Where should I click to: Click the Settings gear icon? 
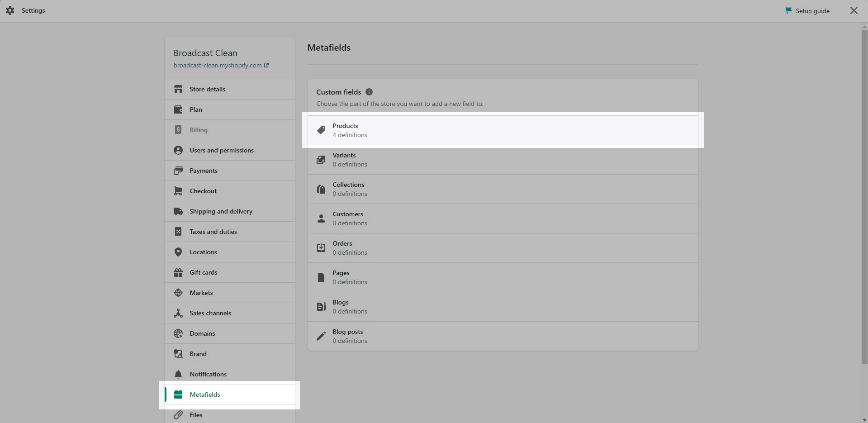pos(10,10)
